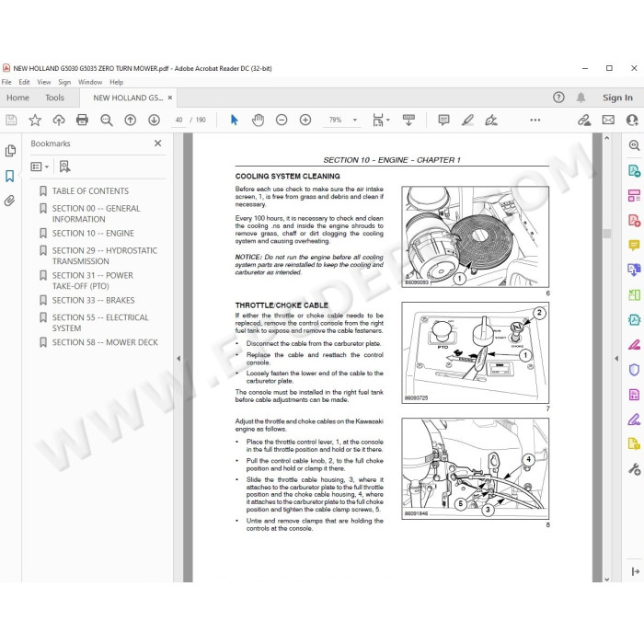This screenshot has height=644, width=644.
Task: Add the star bookmark to the file
Action: (x=35, y=120)
